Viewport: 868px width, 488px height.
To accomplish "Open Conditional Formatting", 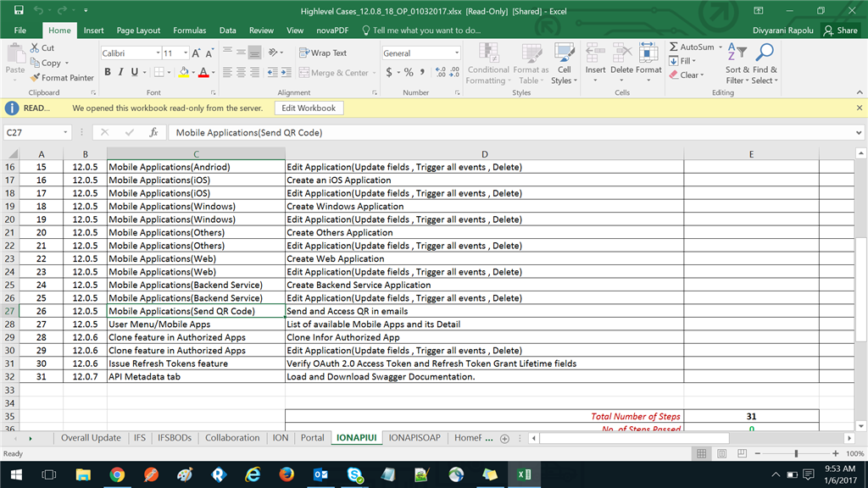I will click(x=488, y=64).
